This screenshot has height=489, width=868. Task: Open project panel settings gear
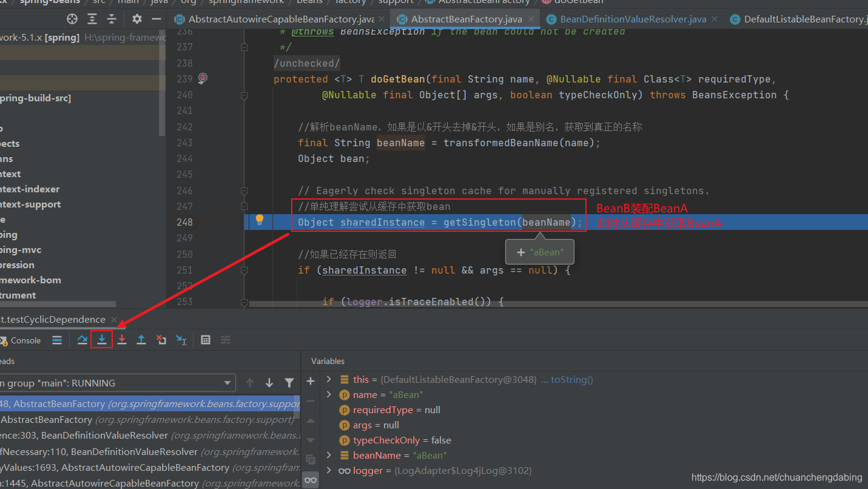(x=137, y=19)
